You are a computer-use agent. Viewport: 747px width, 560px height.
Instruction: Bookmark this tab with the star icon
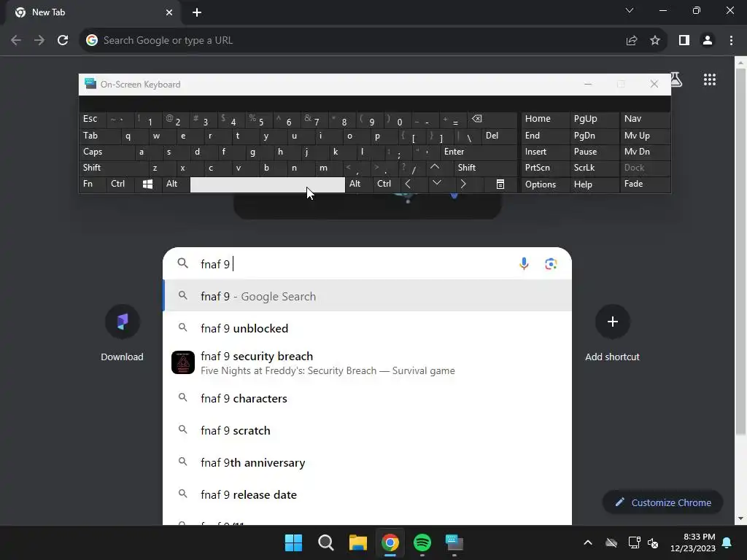click(x=655, y=41)
